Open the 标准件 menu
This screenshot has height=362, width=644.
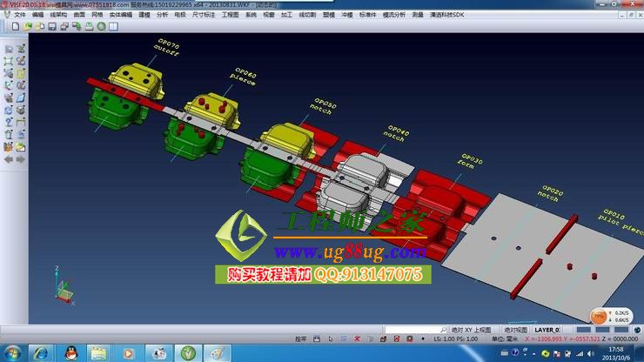coord(367,15)
